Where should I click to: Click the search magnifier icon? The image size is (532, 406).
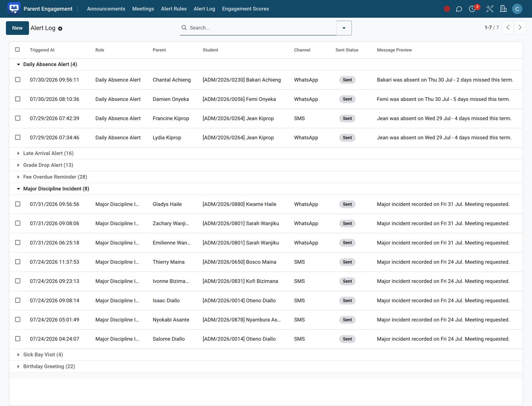coord(184,28)
